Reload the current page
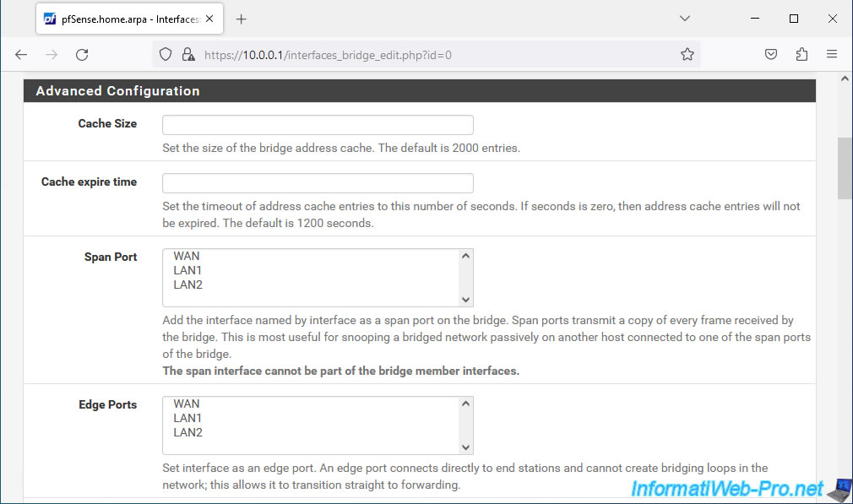Screen dimensions: 853x504 [x=82, y=54]
